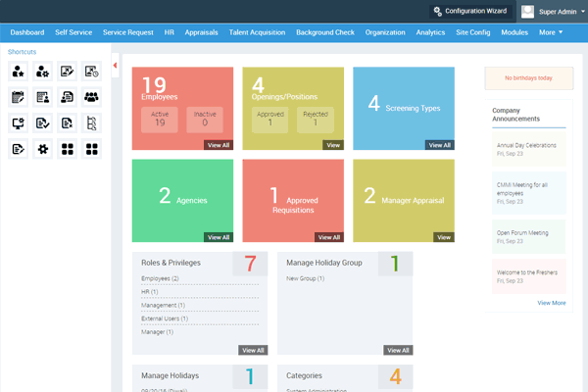Open the calendar-with-pencil shortcut icon
Viewport: 588px width, 392px height.
tap(18, 96)
